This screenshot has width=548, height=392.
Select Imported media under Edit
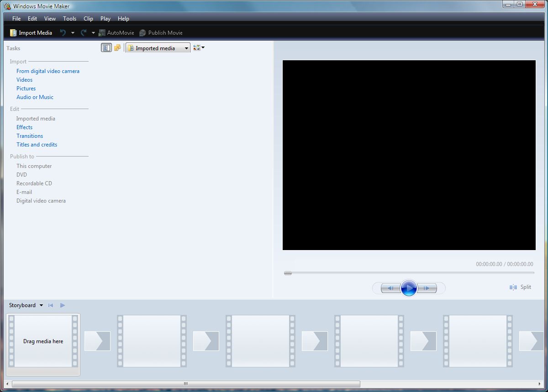[x=36, y=119]
